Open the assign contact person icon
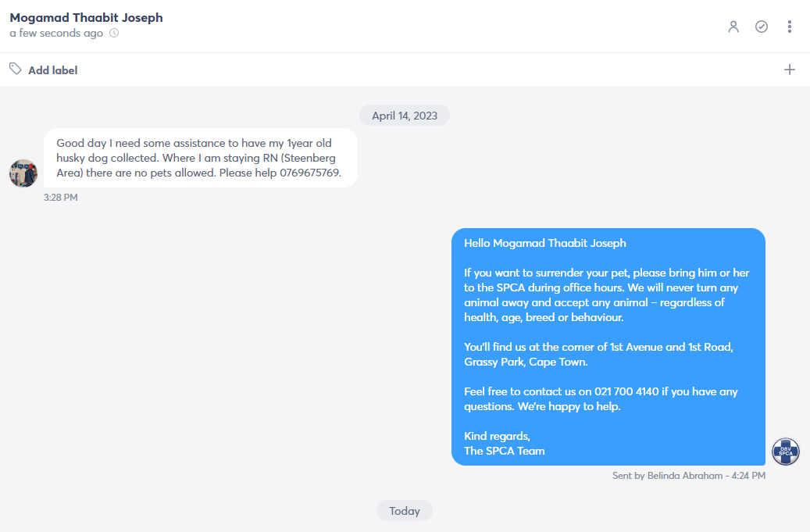810x532 pixels. click(733, 27)
